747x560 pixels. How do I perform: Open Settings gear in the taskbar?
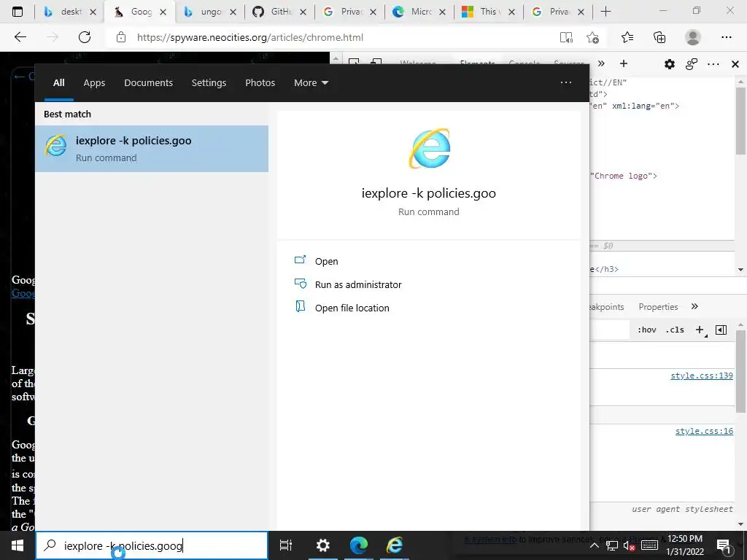pyautogui.click(x=323, y=545)
